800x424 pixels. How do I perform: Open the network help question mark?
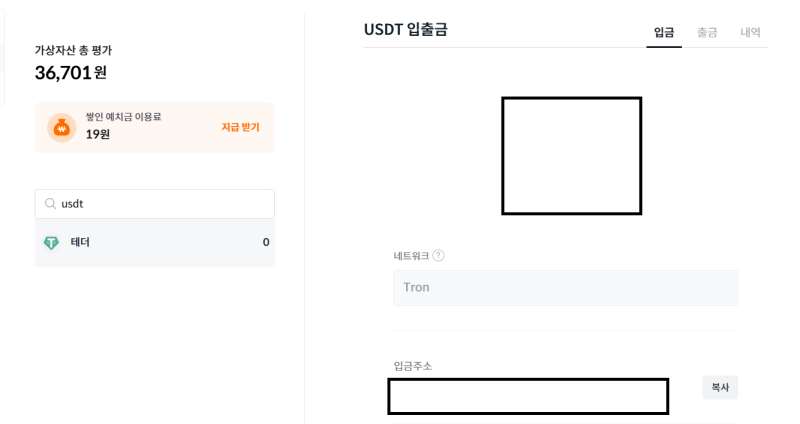tap(438, 256)
